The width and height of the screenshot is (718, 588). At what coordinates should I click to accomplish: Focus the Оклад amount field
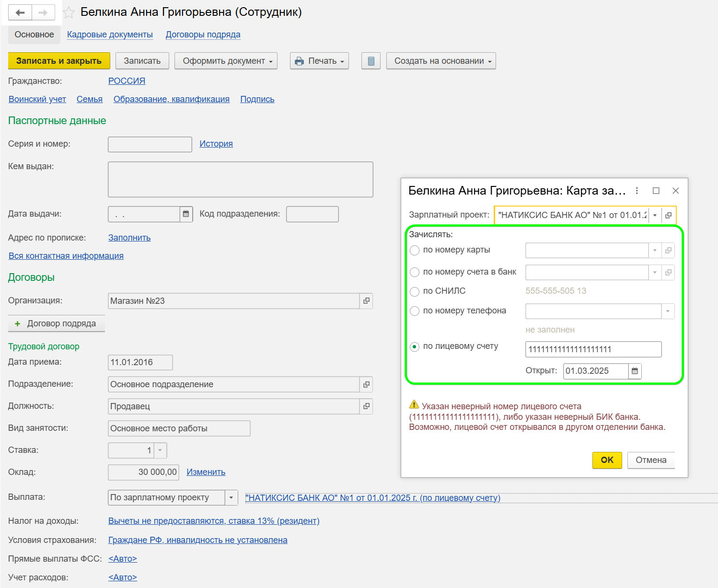point(143,472)
